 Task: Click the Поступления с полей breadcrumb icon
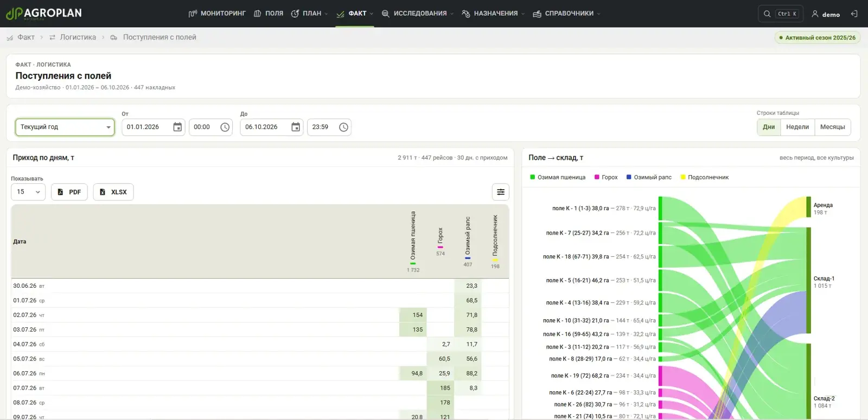tap(114, 37)
